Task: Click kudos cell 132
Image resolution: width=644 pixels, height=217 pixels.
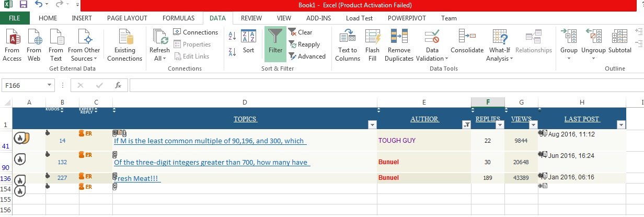Action: tap(62, 162)
